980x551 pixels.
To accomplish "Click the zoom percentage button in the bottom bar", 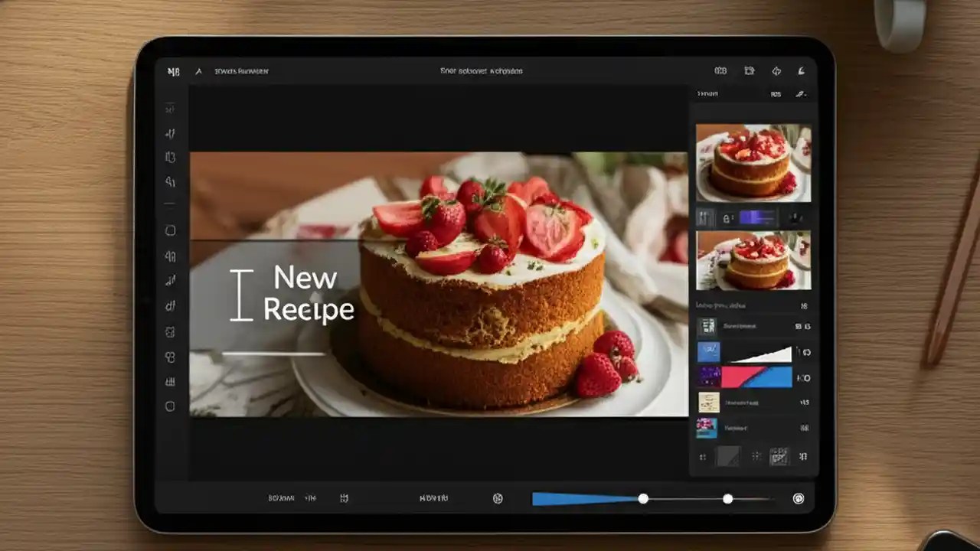I will pos(279,498).
